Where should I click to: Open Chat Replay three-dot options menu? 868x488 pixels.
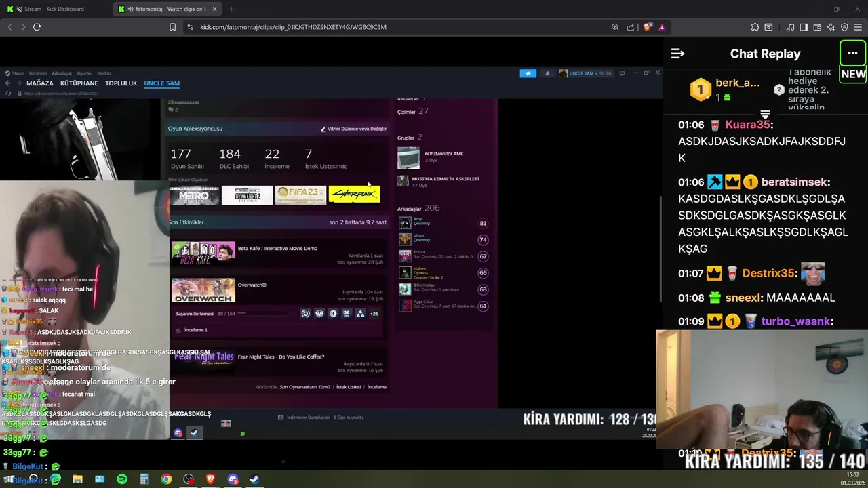point(852,54)
